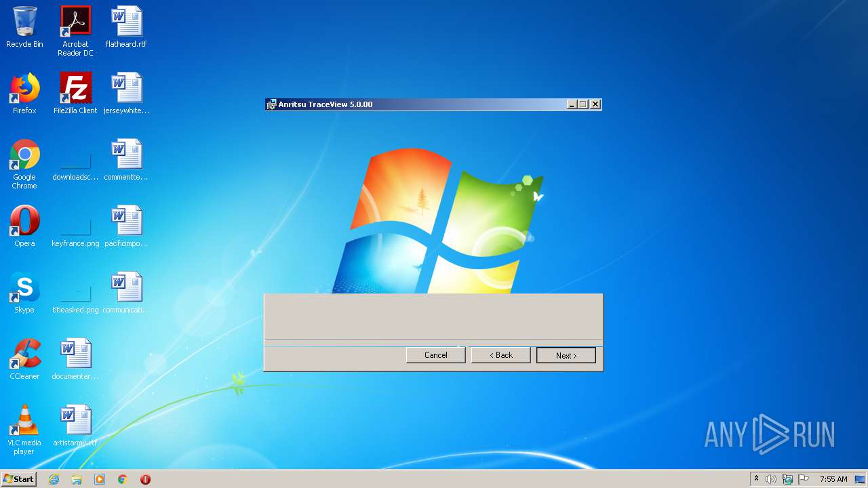Click the installer icon in the title bar

pyautogui.click(x=272, y=104)
